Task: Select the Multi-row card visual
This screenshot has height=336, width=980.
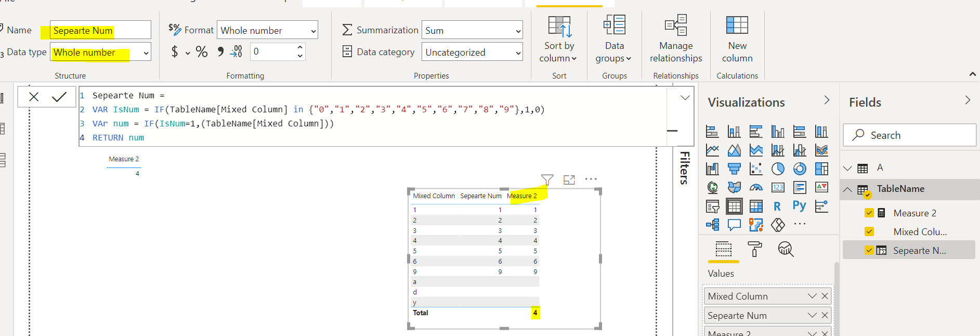Action: click(x=800, y=187)
